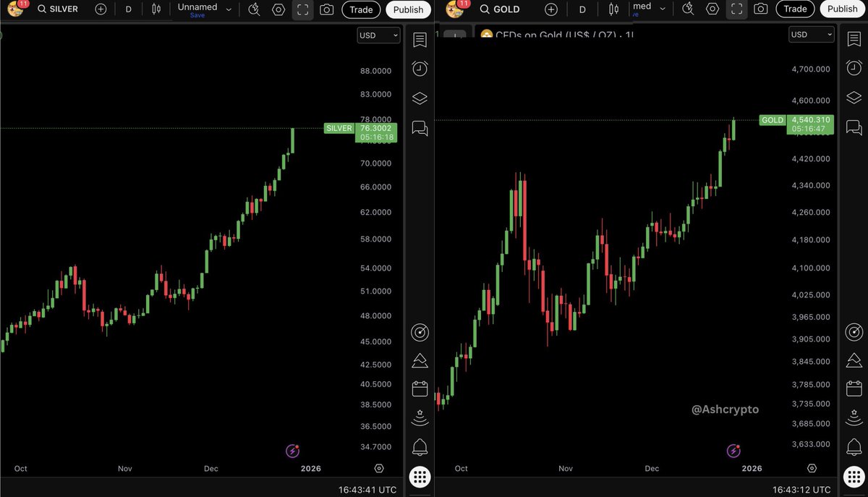Image resolution: width=868 pixels, height=497 pixels.
Task: Open chart settings hexagon icon on Gold toolbar
Action: click(712, 9)
